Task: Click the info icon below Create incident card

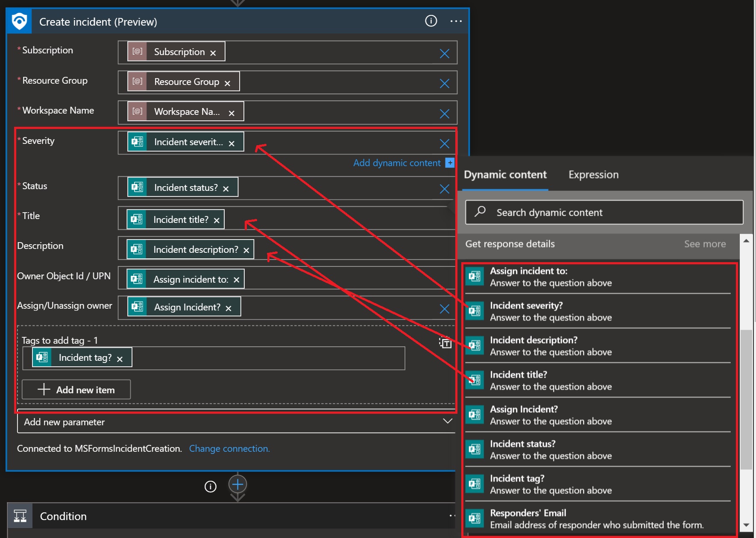Action: pos(211,486)
